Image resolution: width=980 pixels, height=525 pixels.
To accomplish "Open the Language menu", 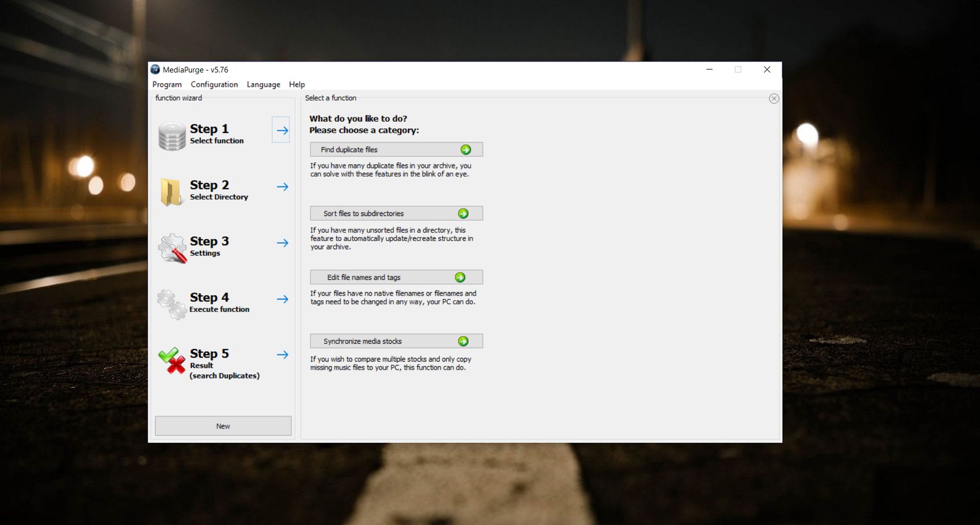I will pos(263,84).
